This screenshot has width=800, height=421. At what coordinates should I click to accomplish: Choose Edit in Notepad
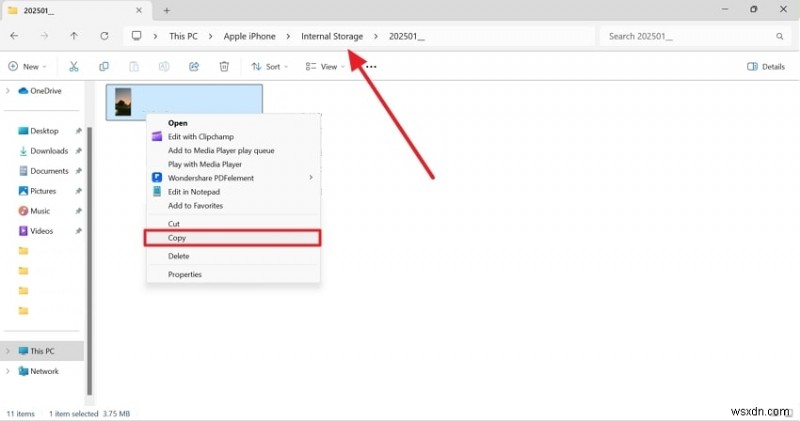tap(233, 192)
